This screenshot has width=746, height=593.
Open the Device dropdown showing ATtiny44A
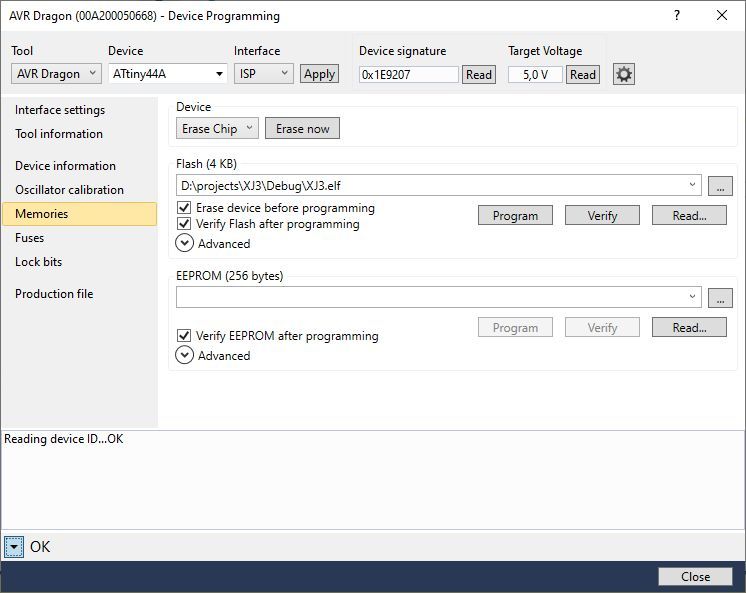pyautogui.click(x=168, y=74)
